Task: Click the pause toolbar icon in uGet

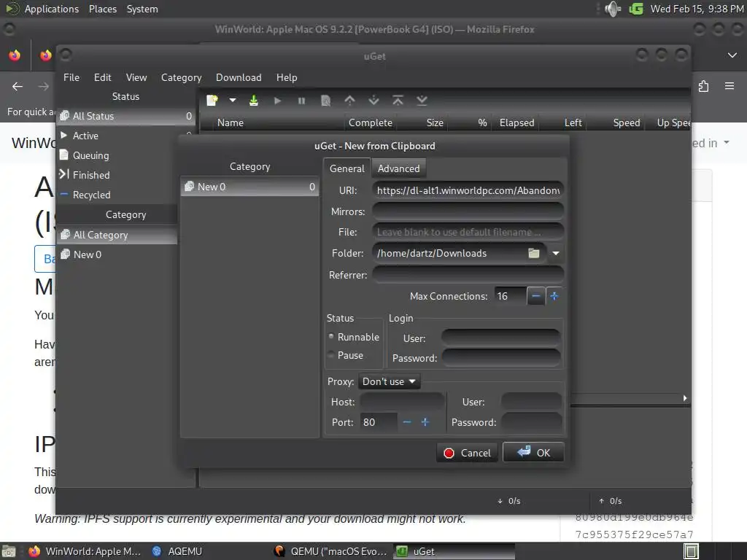Action: click(x=301, y=101)
